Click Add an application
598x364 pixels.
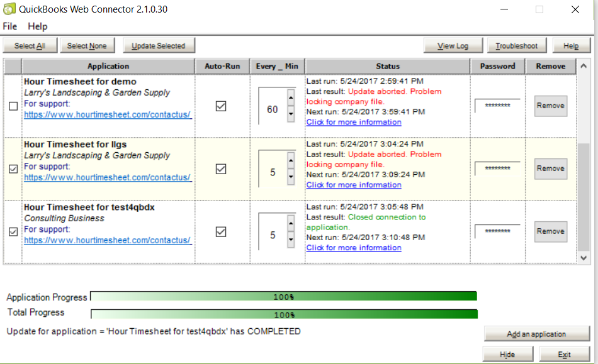[536, 334]
